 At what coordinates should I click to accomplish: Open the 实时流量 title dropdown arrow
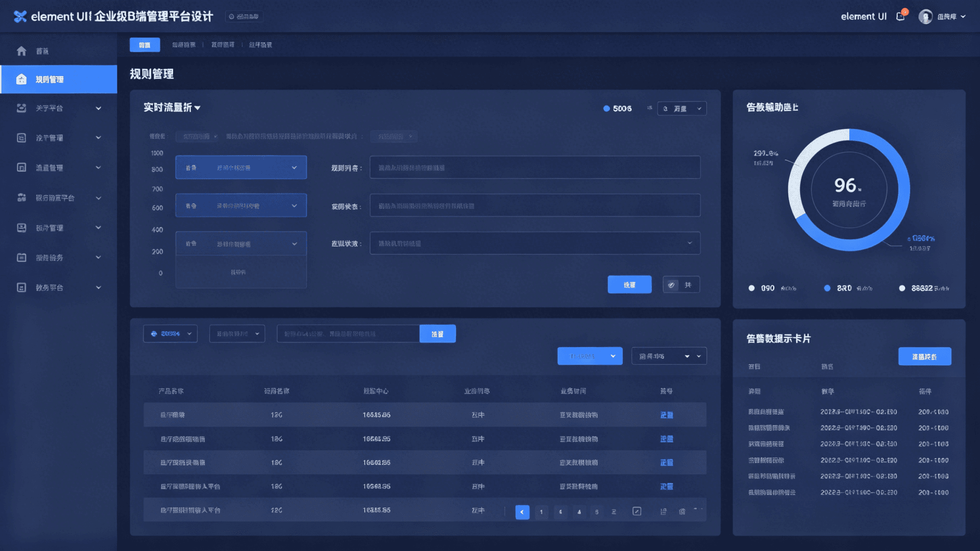point(198,108)
